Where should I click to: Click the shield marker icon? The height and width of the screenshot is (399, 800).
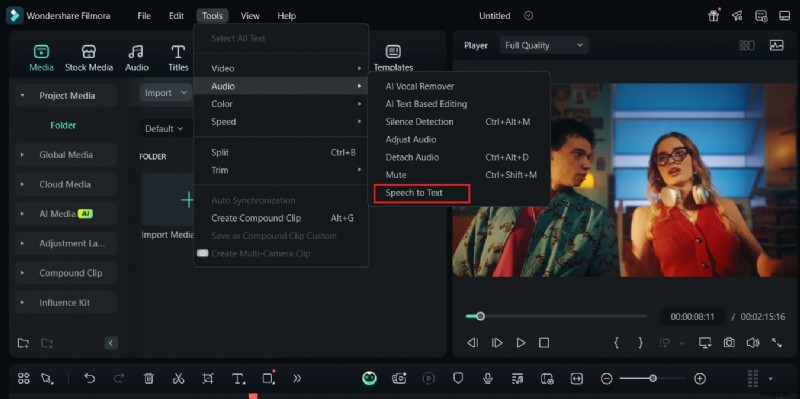pos(458,378)
